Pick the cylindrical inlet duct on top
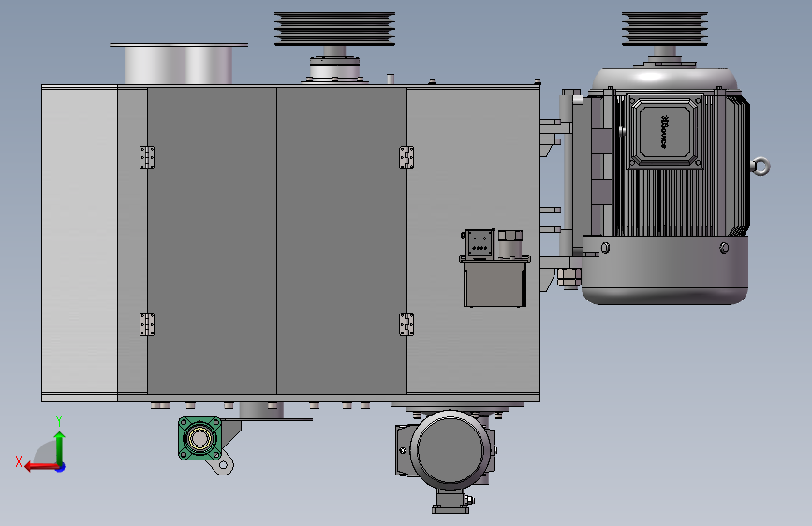The image size is (812, 526). tap(179, 65)
